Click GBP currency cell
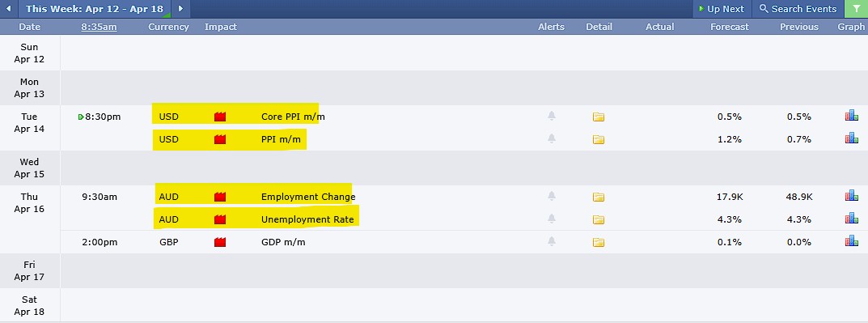This screenshot has height=323, width=868. (x=168, y=243)
